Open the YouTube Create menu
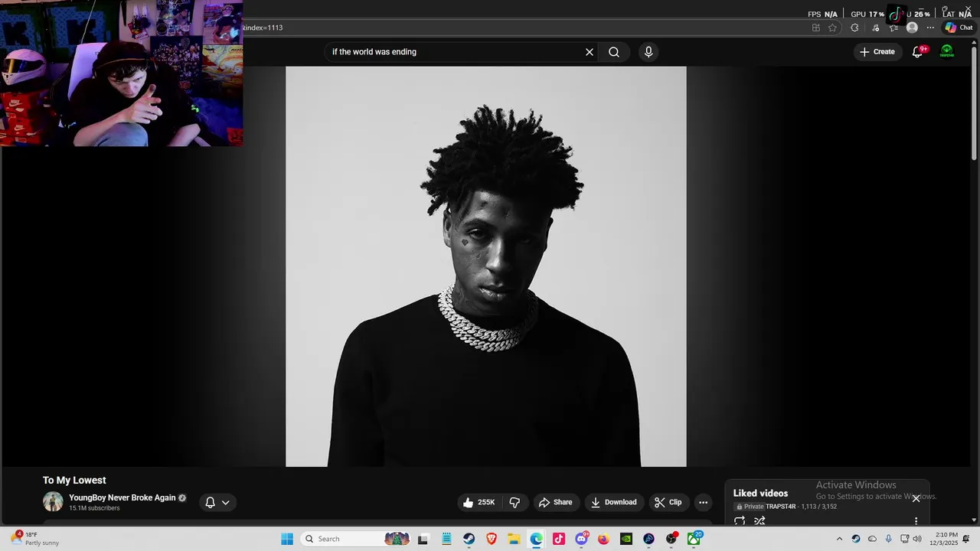 tap(877, 52)
